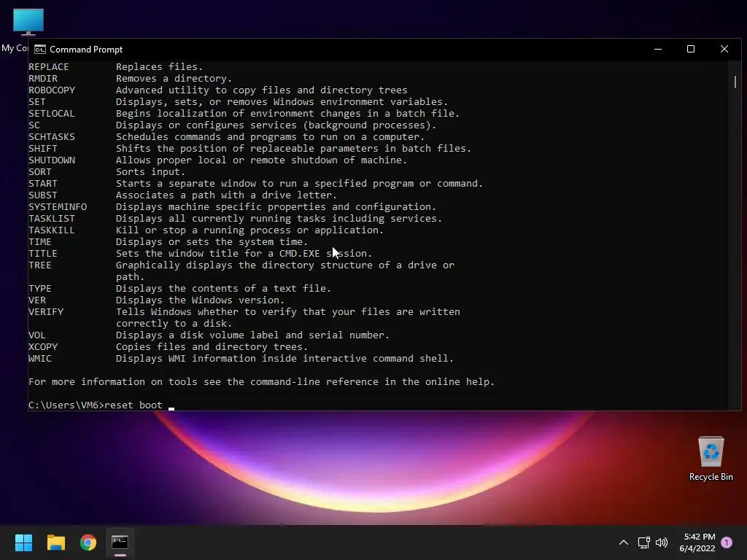Click the ROBOCOPY command name
This screenshot has height=560, width=747.
52,90
